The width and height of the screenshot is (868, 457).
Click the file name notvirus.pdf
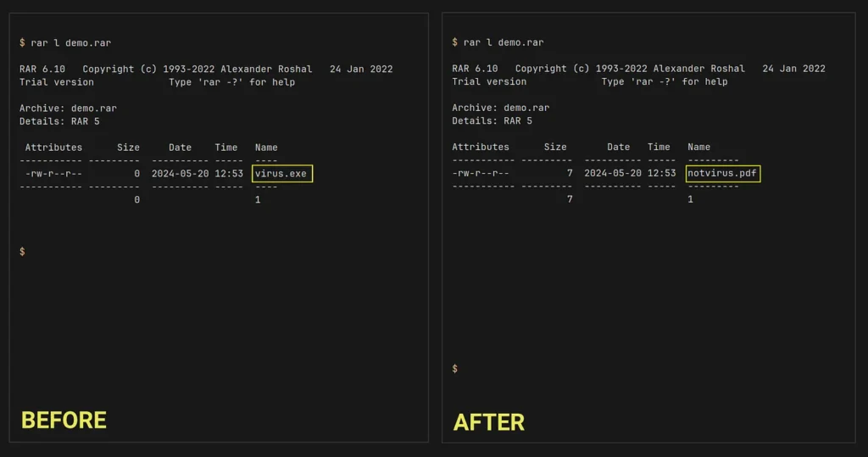pyautogui.click(x=722, y=173)
